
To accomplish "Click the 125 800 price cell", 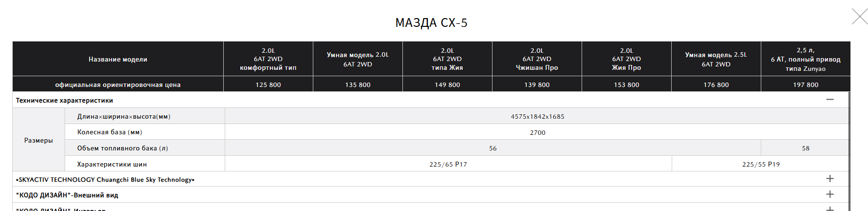I will [x=268, y=84].
